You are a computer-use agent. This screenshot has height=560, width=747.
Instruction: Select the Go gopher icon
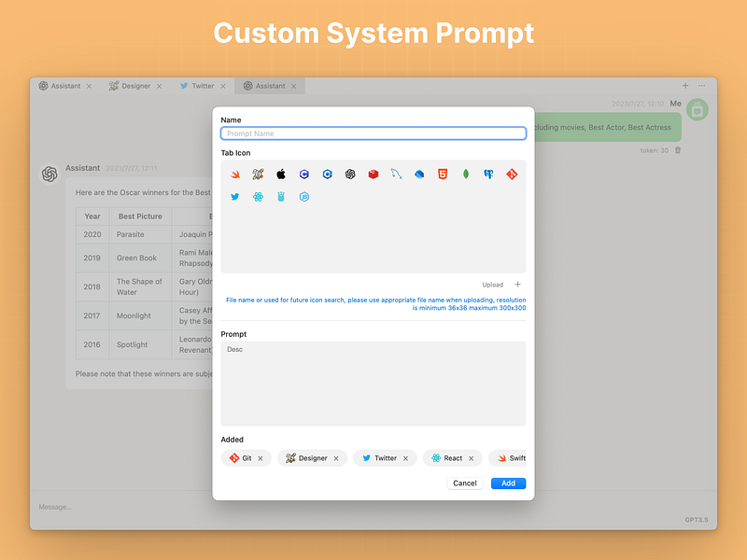281,197
